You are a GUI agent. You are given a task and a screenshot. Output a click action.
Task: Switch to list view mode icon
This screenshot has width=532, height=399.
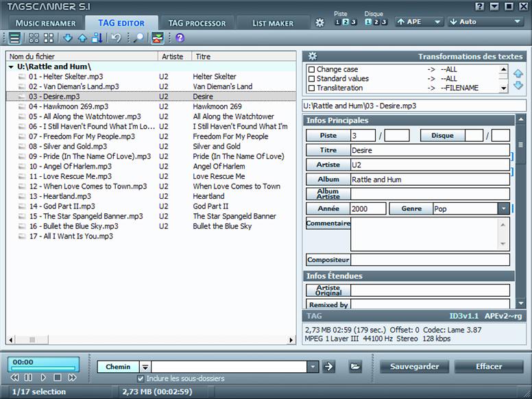14,38
